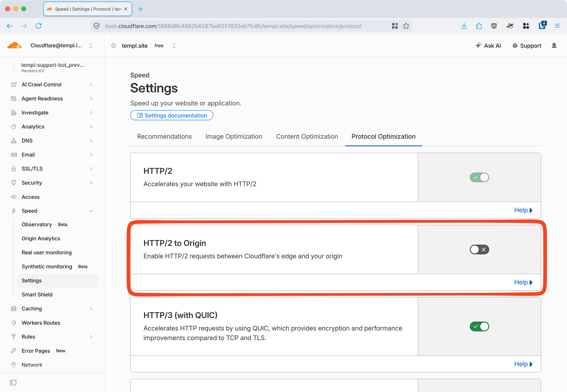Click the free plan badge
Screen dimensions: 567x392
tap(159, 46)
